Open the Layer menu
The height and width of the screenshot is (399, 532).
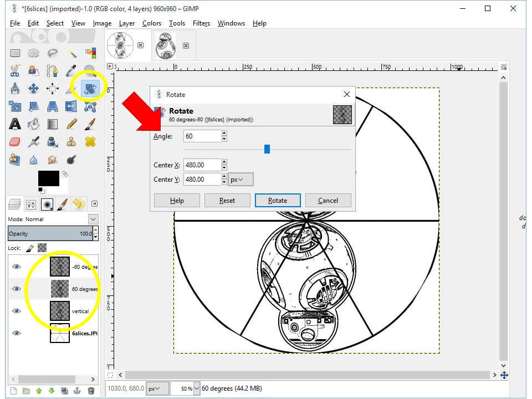(x=127, y=23)
